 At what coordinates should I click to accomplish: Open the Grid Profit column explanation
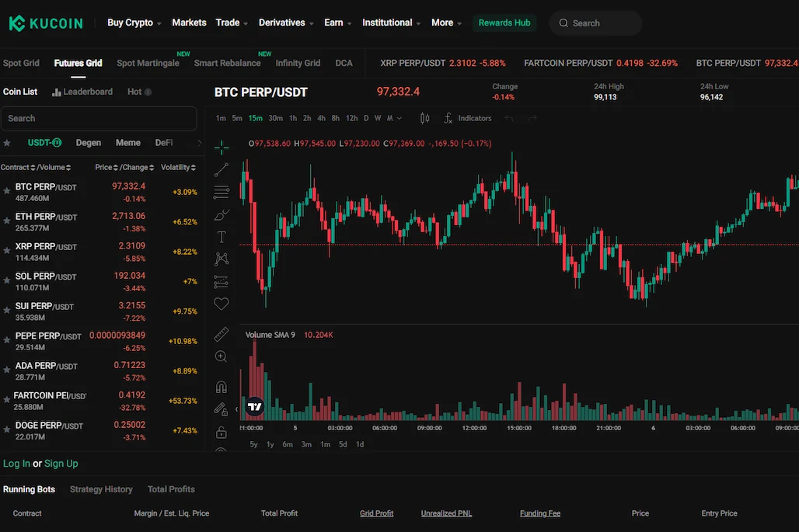(x=376, y=513)
